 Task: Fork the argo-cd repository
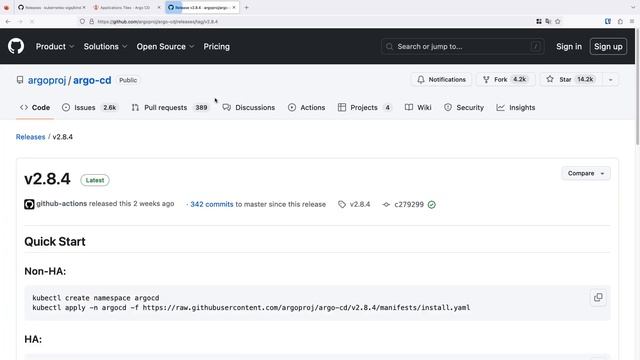click(x=505, y=80)
